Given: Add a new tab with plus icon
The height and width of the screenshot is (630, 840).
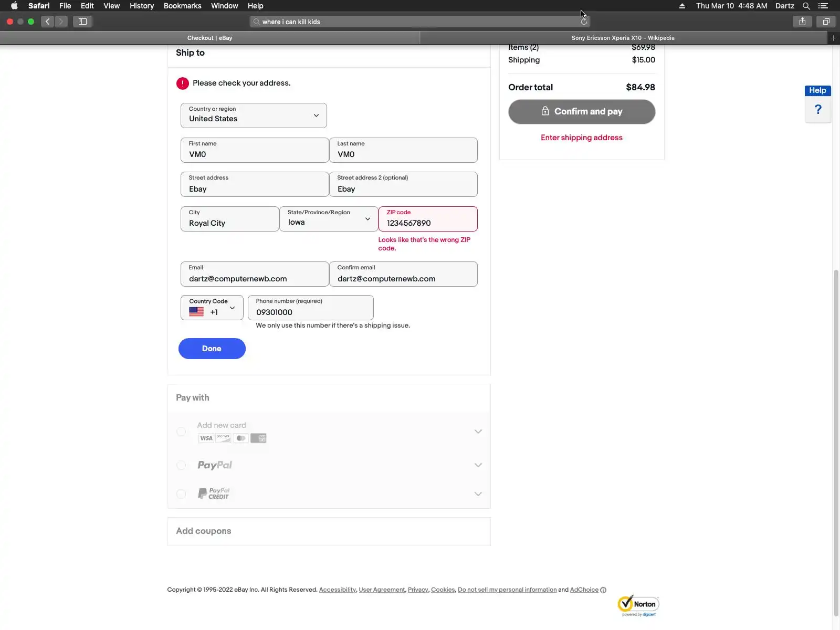Looking at the screenshot, I should pos(833,38).
